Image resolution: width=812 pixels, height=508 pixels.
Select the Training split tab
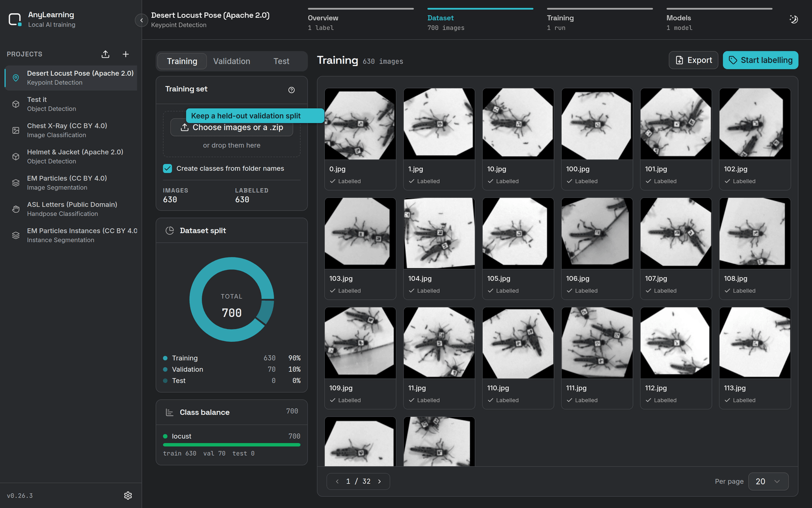pos(182,61)
